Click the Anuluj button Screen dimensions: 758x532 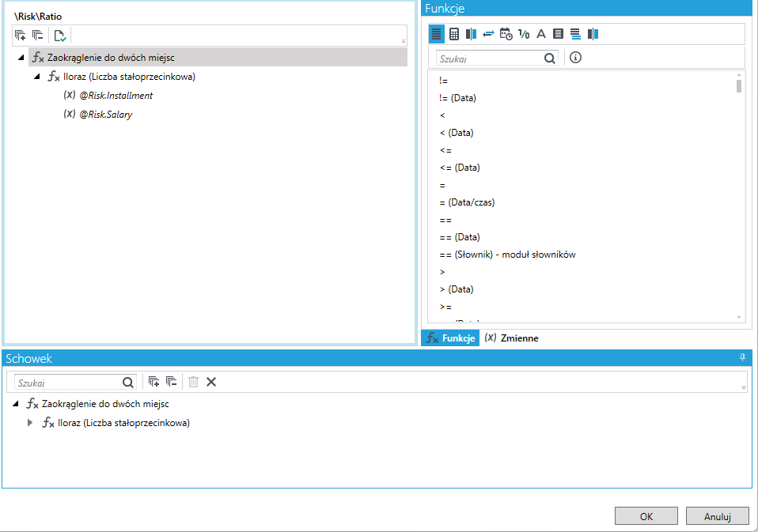tap(718, 516)
